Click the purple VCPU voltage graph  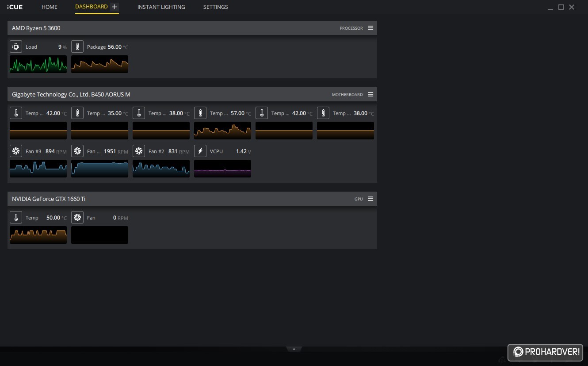[222, 169]
